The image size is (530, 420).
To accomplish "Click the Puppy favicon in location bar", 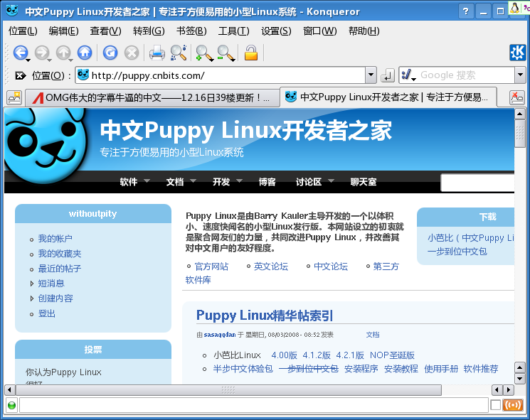I will [83, 75].
